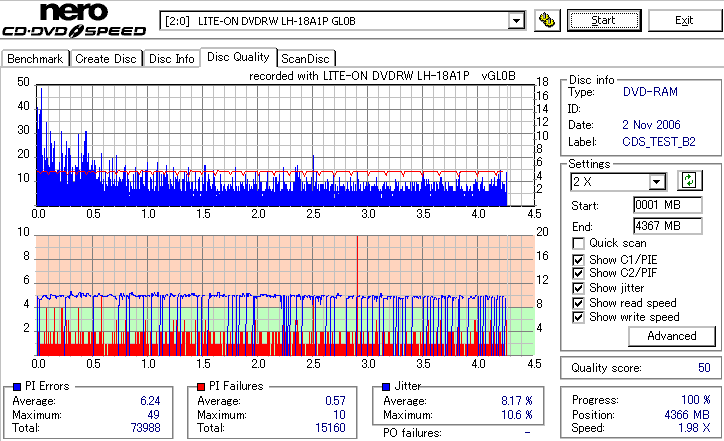The width and height of the screenshot is (724, 441).
Task: Click the Quality score value 50
Action: coord(704,368)
